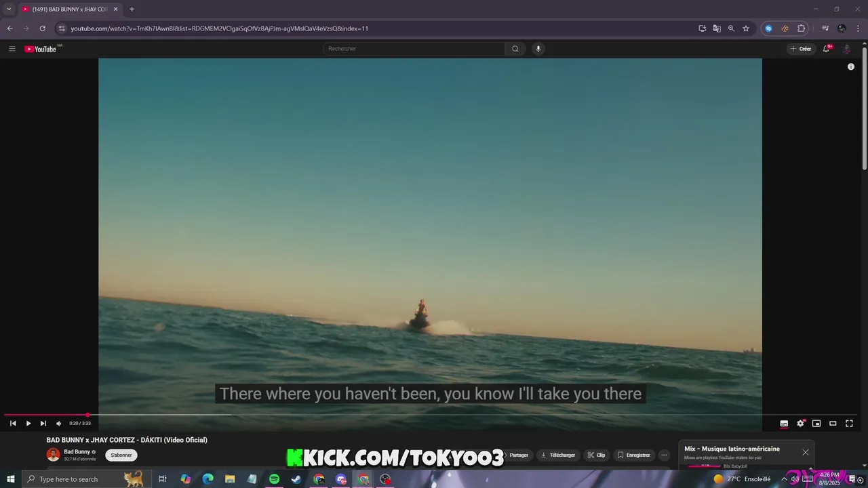The image size is (868, 488).
Task: Open Task View on the taskbar
Action: [x=163, y=479]
